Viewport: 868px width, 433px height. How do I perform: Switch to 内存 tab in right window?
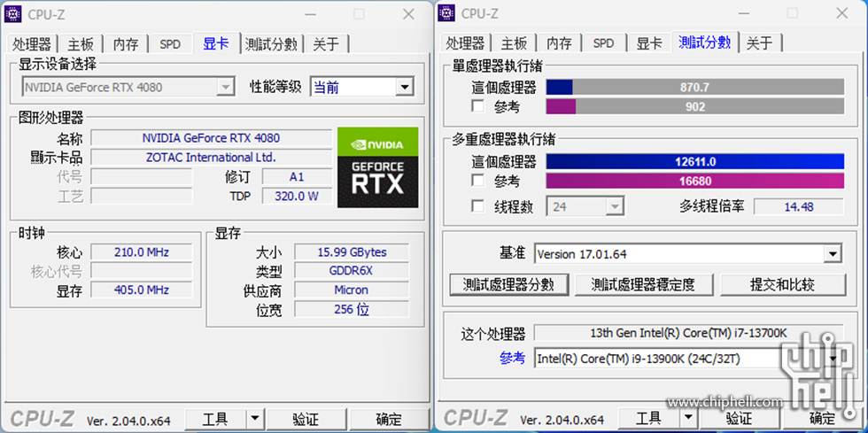pos(559,43)
